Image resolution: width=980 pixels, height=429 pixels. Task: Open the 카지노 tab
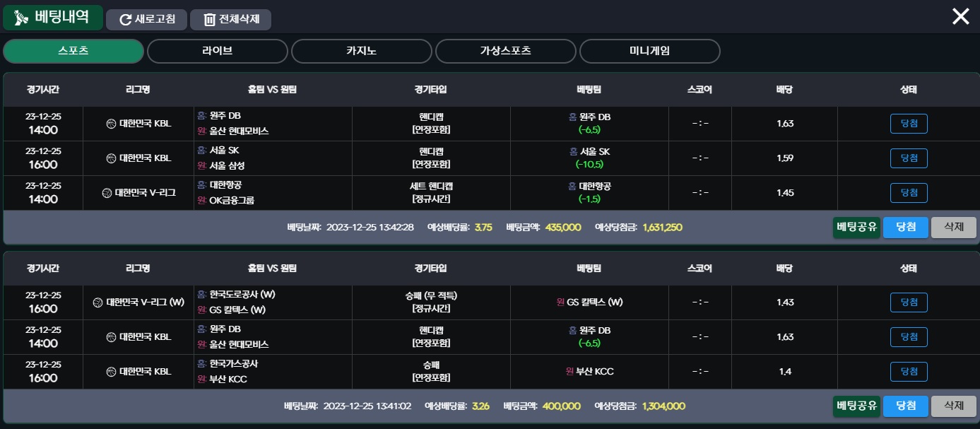[x=362, y=51]
